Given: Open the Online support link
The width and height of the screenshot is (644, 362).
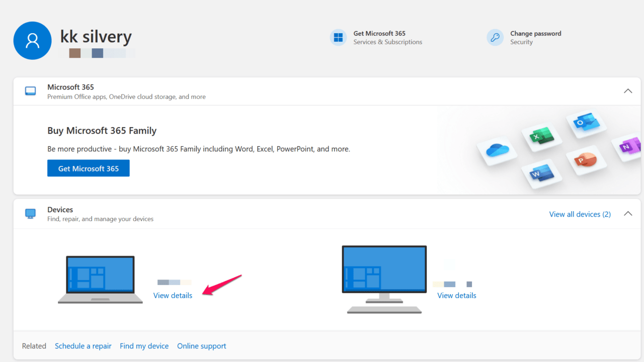Looking at the screenshot, I should click(202, 346).
